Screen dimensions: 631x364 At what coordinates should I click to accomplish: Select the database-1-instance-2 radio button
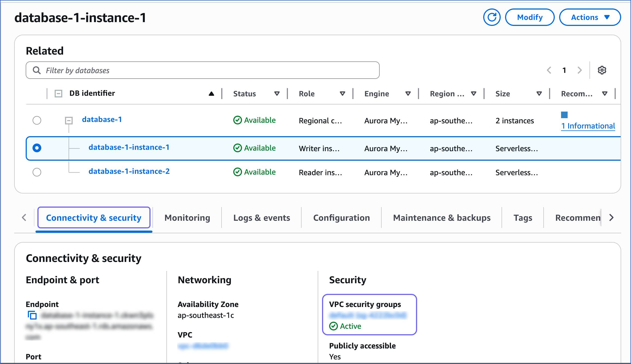[x=37, y=172]
